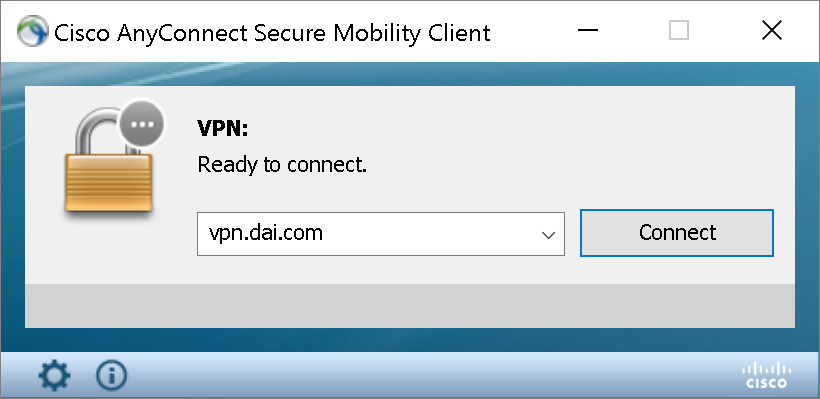This screenshot has width=820, height=399.
Task: Open the gear settings icon
Action: point(54,375)
